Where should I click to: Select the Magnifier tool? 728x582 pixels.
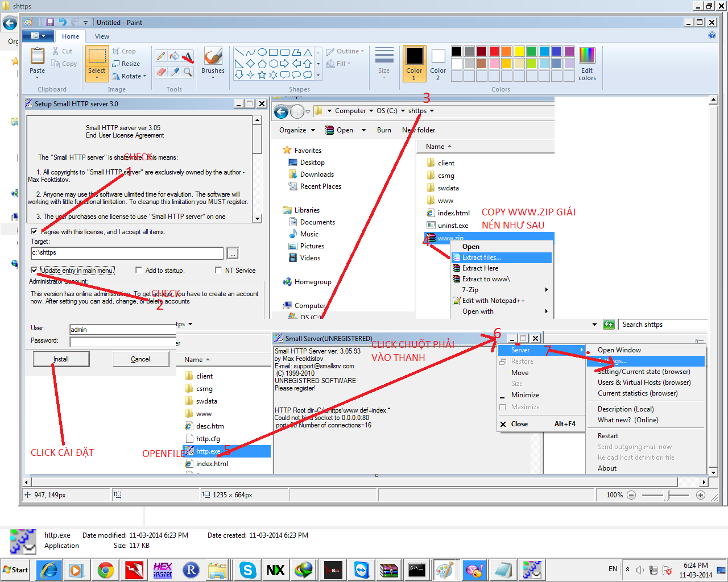[x=187, y=72]
